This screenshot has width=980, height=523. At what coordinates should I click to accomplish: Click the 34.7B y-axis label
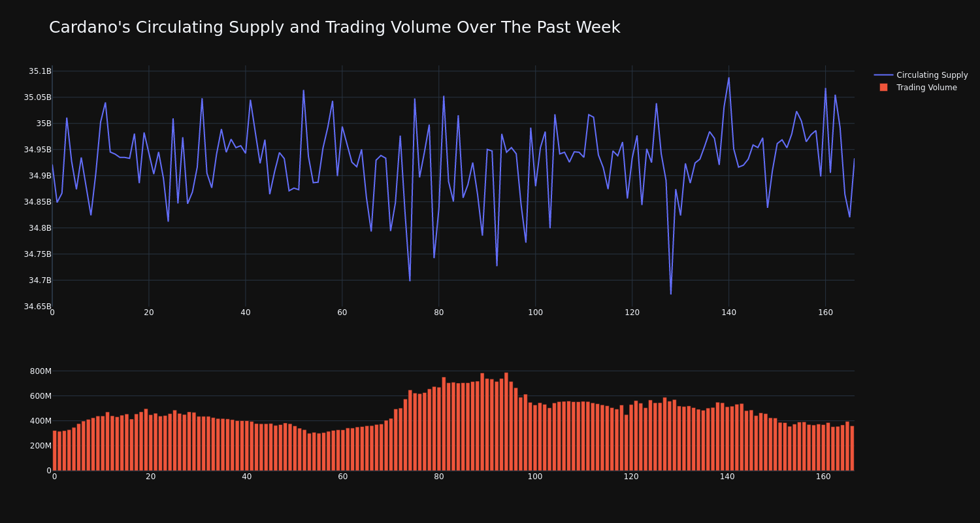tap(40, 280)
